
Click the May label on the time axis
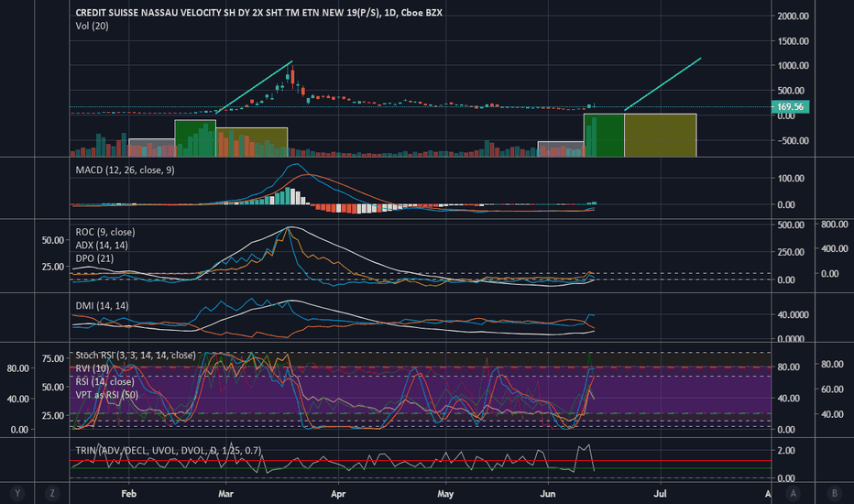(x=445, y=494)
